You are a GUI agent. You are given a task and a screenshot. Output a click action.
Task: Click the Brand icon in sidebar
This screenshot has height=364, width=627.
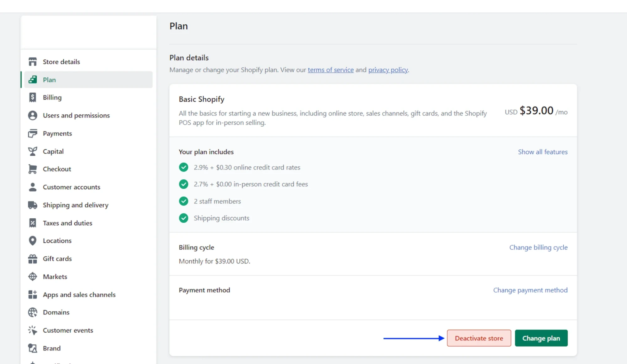coord(33,348)
